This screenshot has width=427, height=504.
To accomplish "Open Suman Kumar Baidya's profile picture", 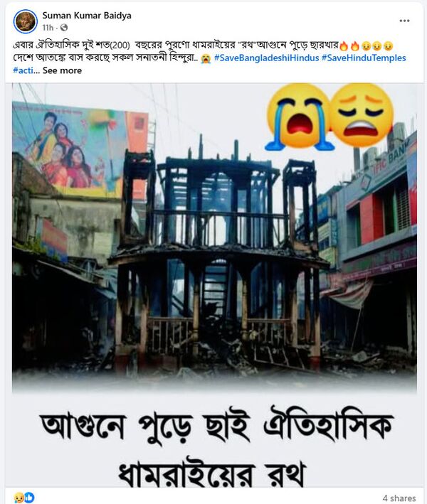I will point(26,21).
